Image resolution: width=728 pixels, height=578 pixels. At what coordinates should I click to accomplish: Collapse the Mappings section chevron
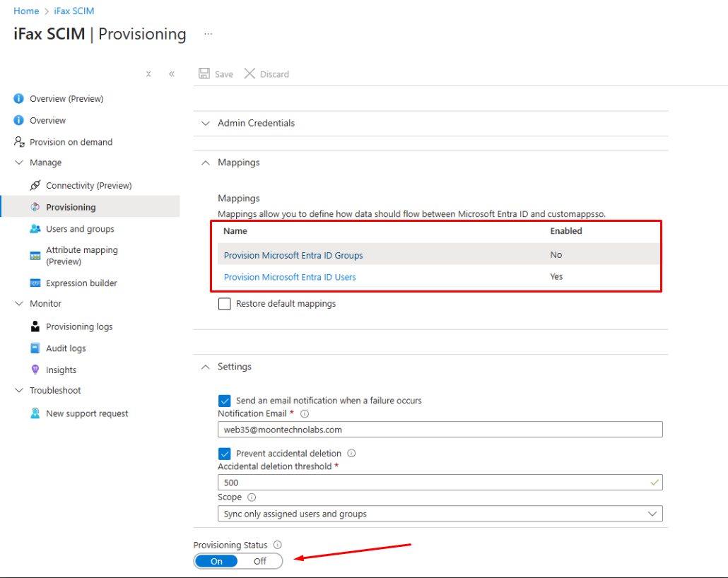coord(205,163)
